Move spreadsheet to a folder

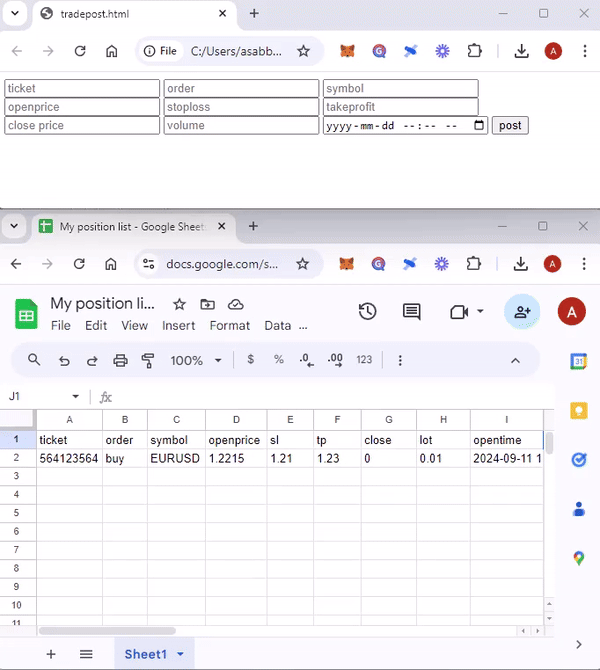tap(207, 304)
